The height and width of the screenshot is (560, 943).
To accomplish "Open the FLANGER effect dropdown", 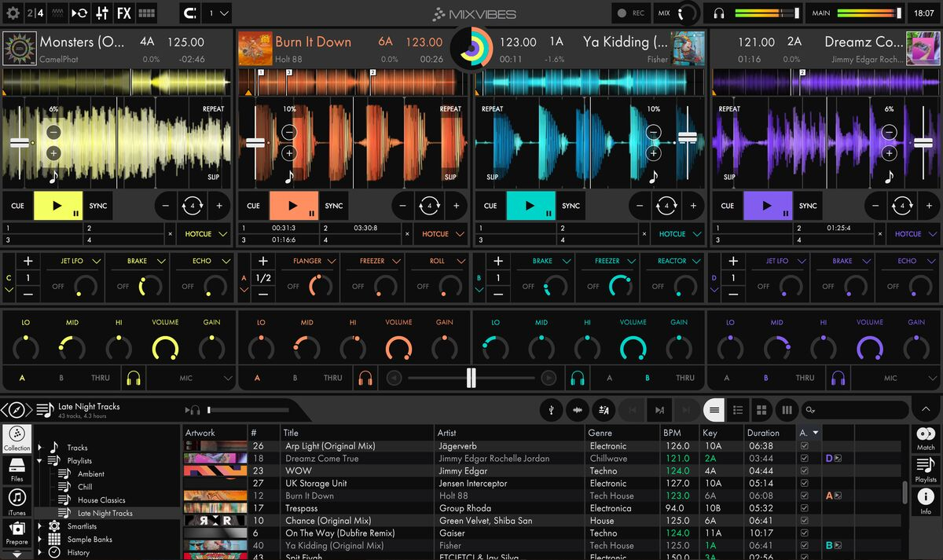I will (314, 261).
